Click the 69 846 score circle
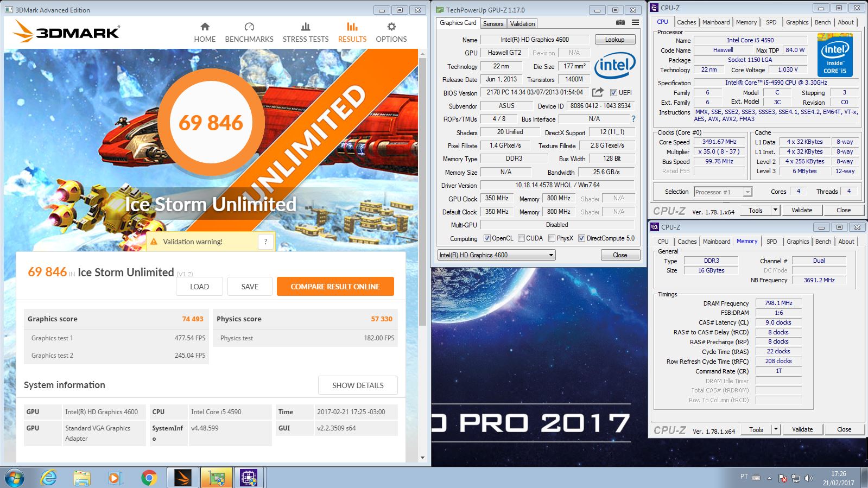The height and width of the screenshot is (488, 868). click(x=211, y=123)
